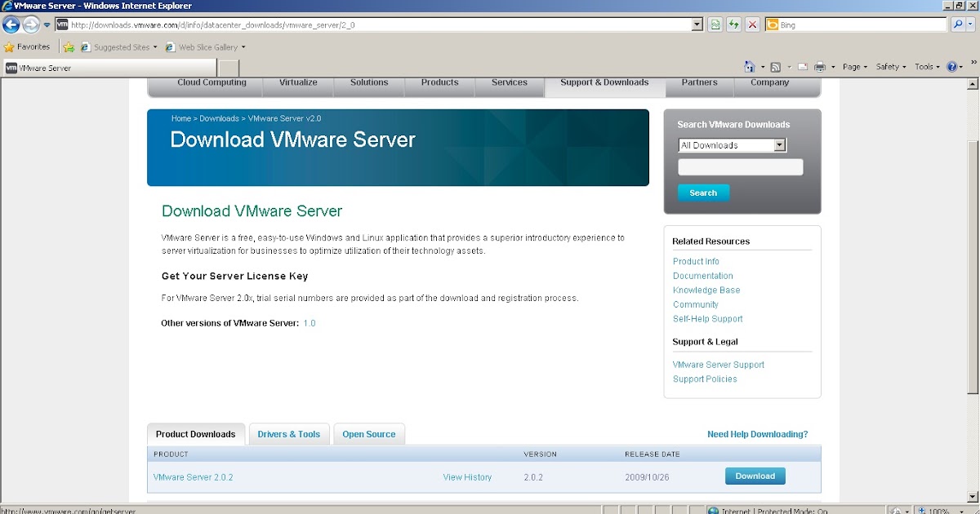Open the Page menu
The image size is (980, 514).
(x=854, y=67)
